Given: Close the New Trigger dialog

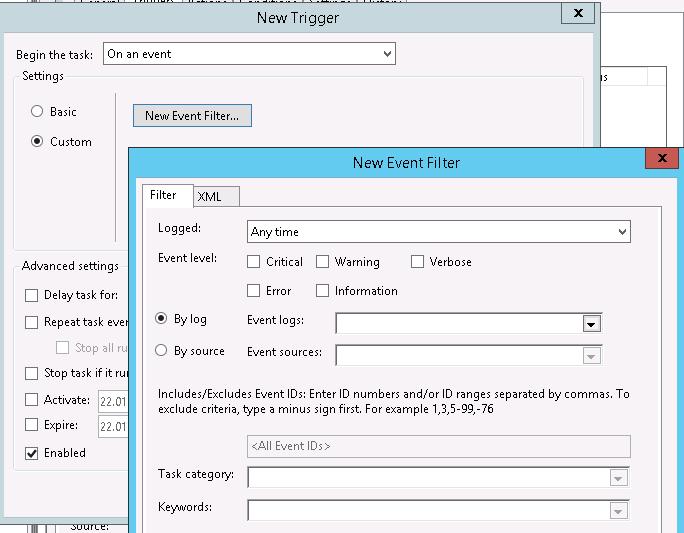Looking at the screenshot, I should tap(578, 13).
